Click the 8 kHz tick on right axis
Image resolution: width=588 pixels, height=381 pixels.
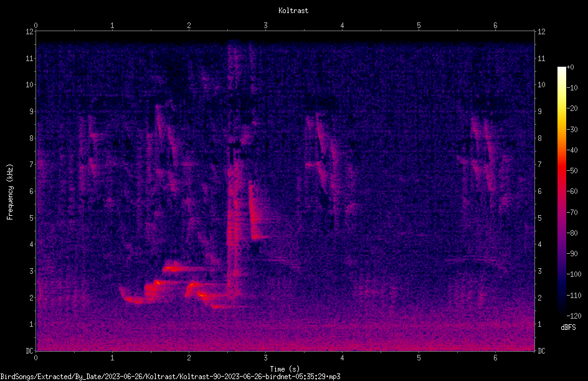[539, 138]
